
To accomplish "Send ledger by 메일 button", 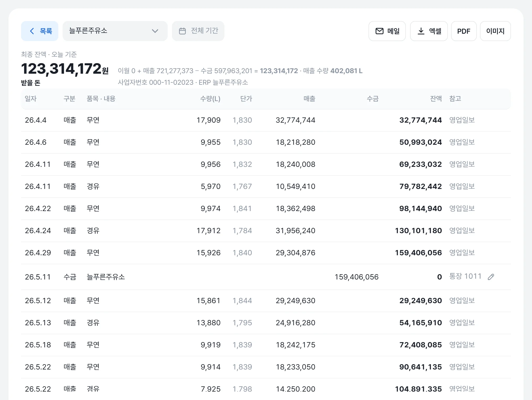I will click(387, 31).
